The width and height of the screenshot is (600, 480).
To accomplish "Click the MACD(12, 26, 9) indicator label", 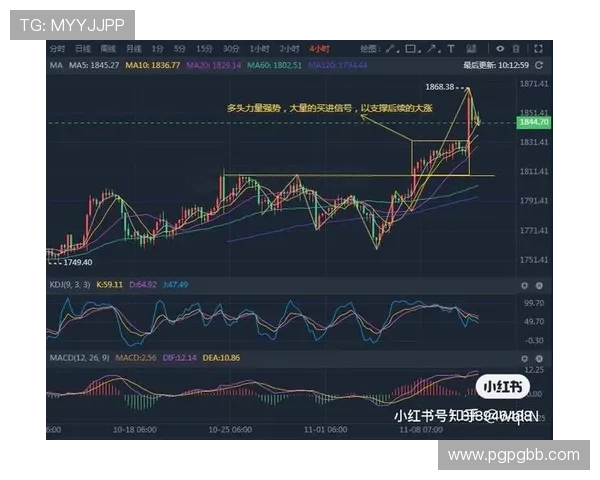I will [x=77, y=356].
